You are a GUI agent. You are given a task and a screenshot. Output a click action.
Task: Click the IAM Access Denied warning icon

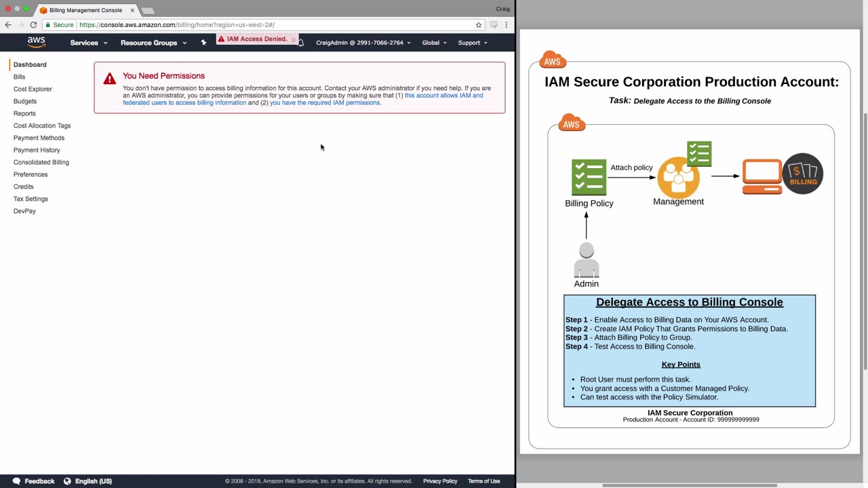pos(221,39)
